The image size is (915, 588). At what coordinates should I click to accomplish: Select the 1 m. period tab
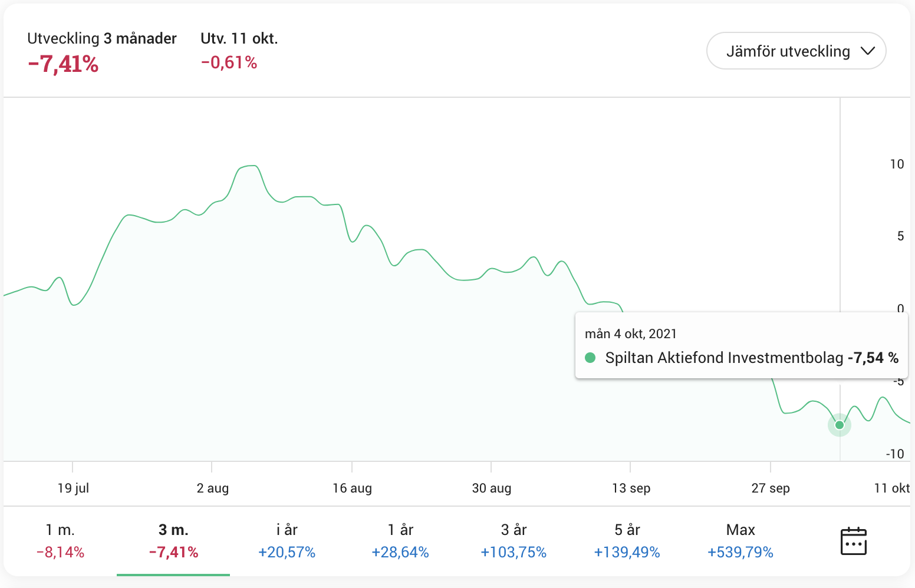(x=60, y=540)
